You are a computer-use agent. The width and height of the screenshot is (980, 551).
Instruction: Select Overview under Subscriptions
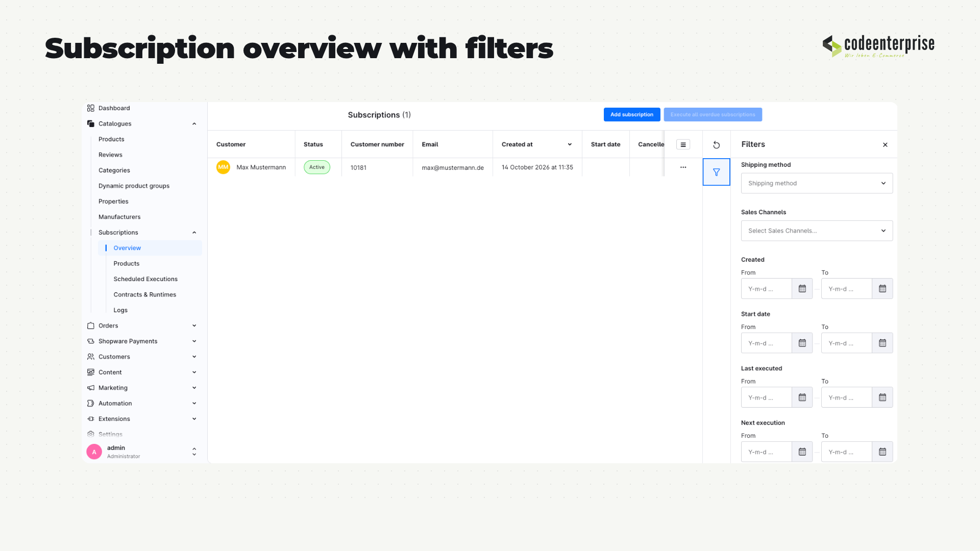click(x=150, y=248)
